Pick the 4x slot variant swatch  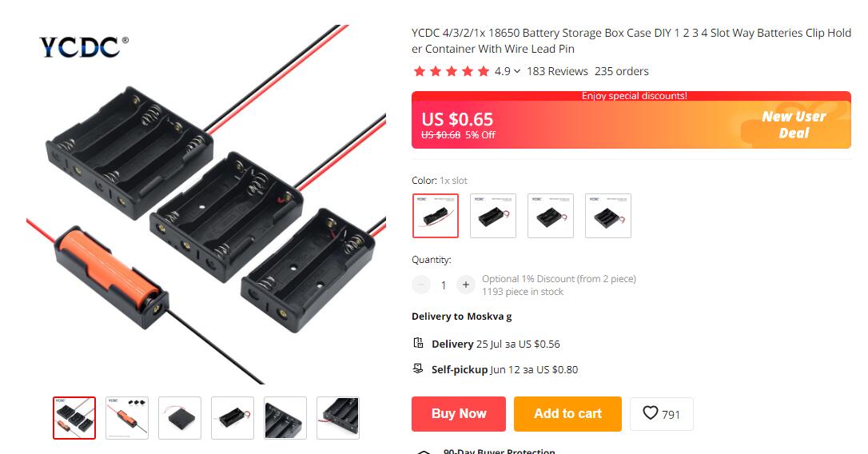point(608,215)
